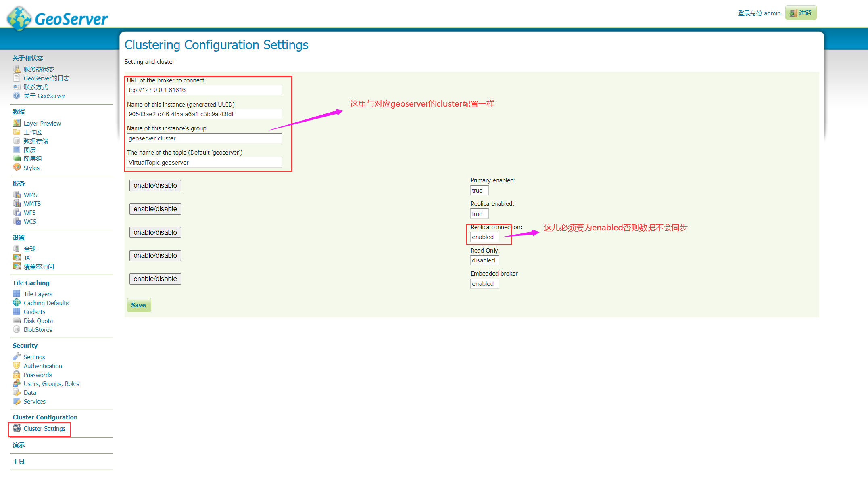The image size is (868, 484).
Task: Click the Replica enabled value field
Action: [x=480, y=214]
